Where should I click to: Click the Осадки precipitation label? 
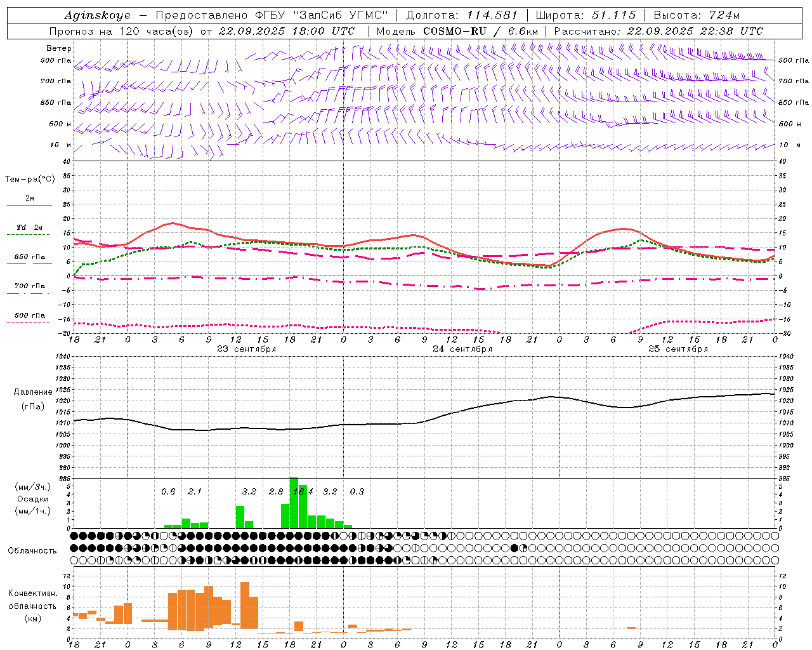click(32, 499)
